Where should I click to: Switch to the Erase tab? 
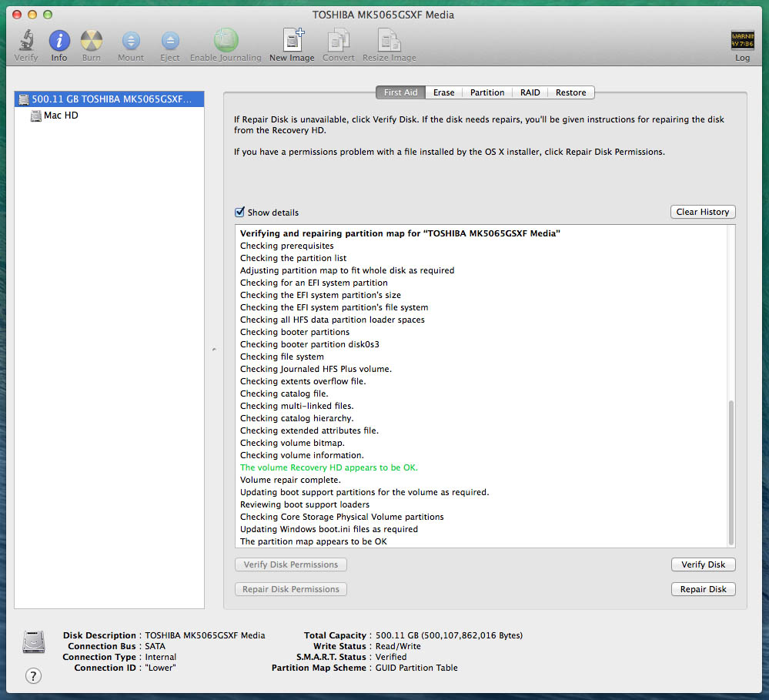[444, 92]
